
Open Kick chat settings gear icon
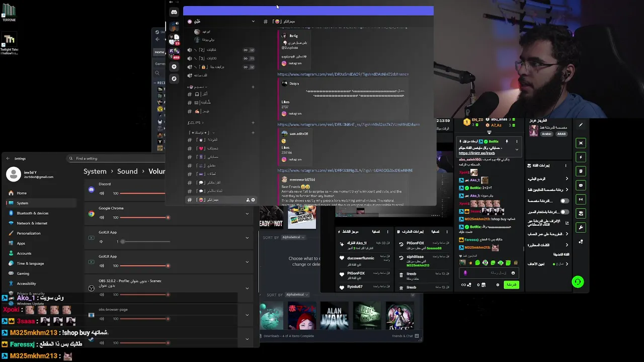coord(498,285)
